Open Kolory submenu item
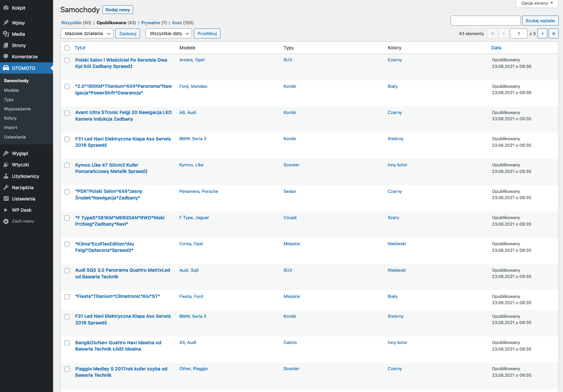 (10, 118)
